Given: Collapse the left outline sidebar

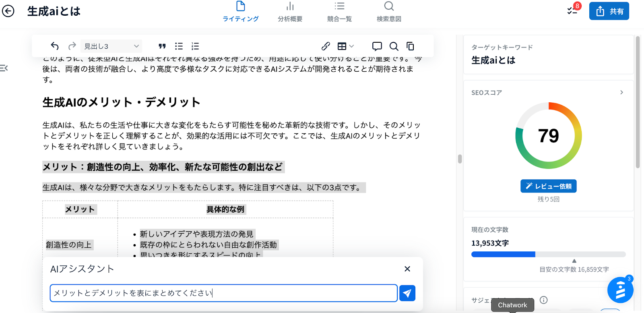Looking at the screenshot, I should (4, 68).
